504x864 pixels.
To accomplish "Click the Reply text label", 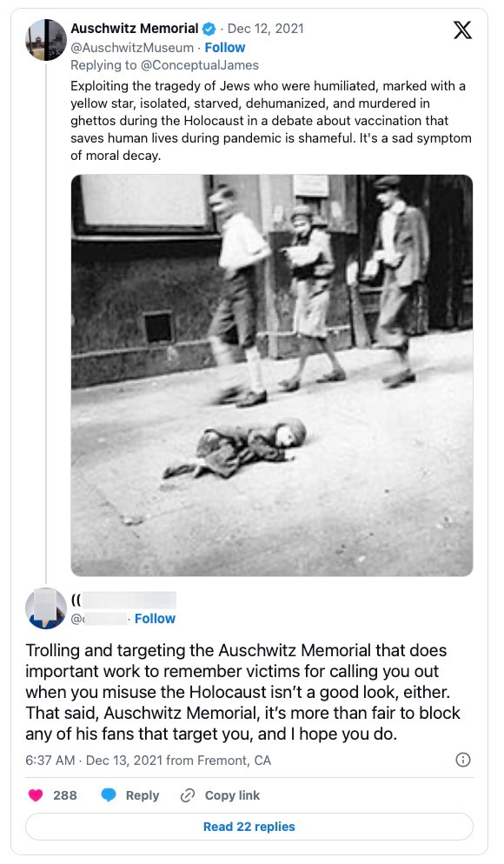I will (x=143, y=795).
